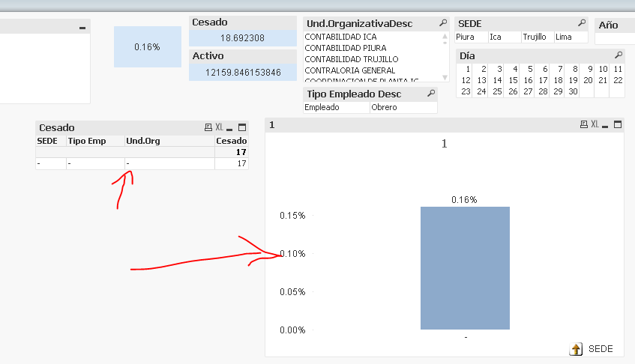Click the Cesado value 18.692308
The image size is (635, 364).
click(243, 38)
